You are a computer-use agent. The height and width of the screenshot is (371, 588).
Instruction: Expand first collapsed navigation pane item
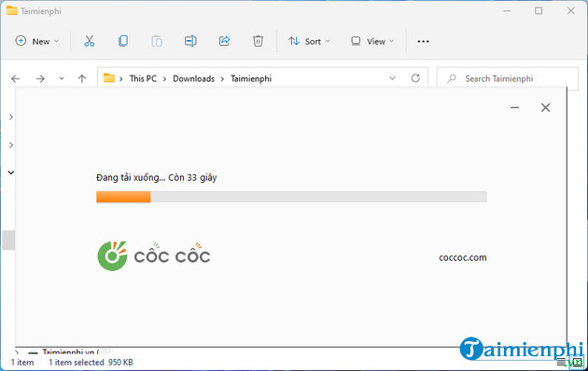coord(11,117)
